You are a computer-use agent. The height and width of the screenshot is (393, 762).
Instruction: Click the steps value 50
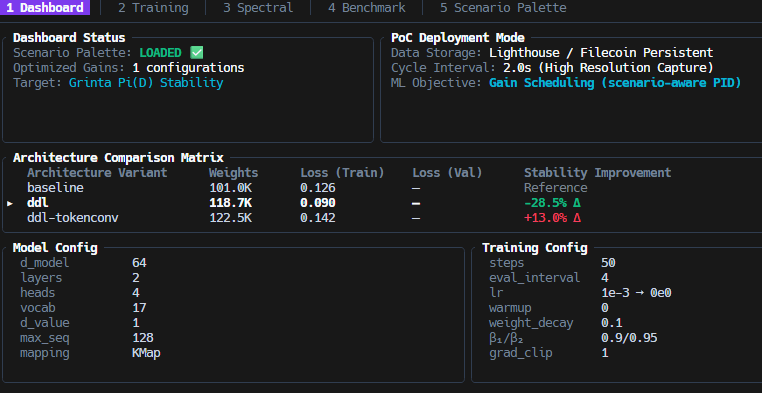(x=608, y=263)
